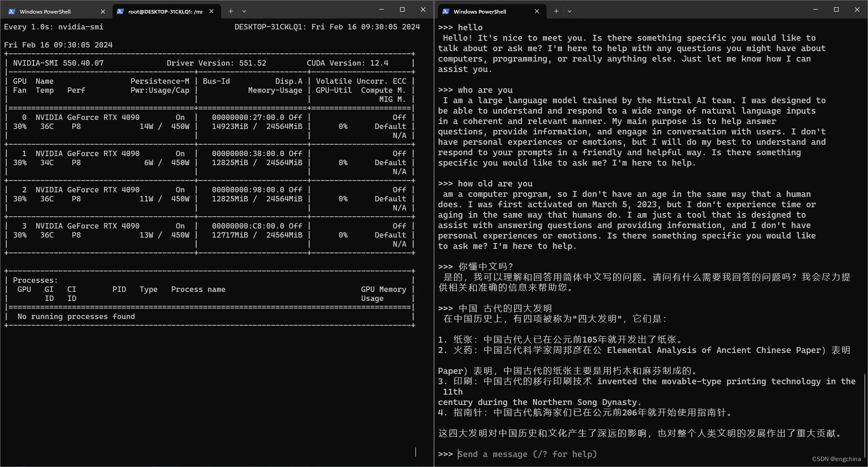Screen dimensions: 868x467
Task: Click the 'century during the Northern Song Dynasty.' line
Action: pos(539,402)
